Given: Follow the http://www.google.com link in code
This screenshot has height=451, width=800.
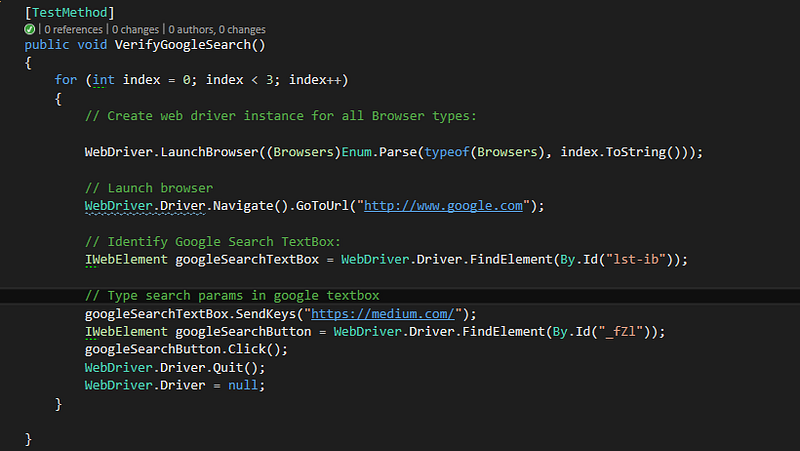Looking at the screenshot, I should pos(443,206).
